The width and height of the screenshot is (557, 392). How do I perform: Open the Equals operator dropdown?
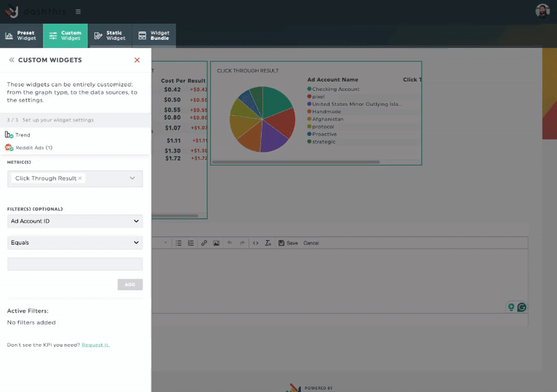coord(74,242)
